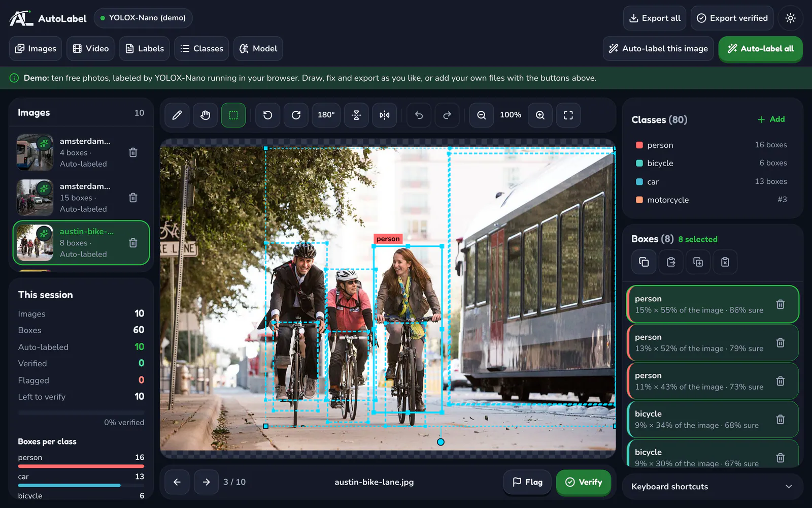Click the motorcycle class color swatch
Screen dimensions: 812x508
[x=639, y=200]
